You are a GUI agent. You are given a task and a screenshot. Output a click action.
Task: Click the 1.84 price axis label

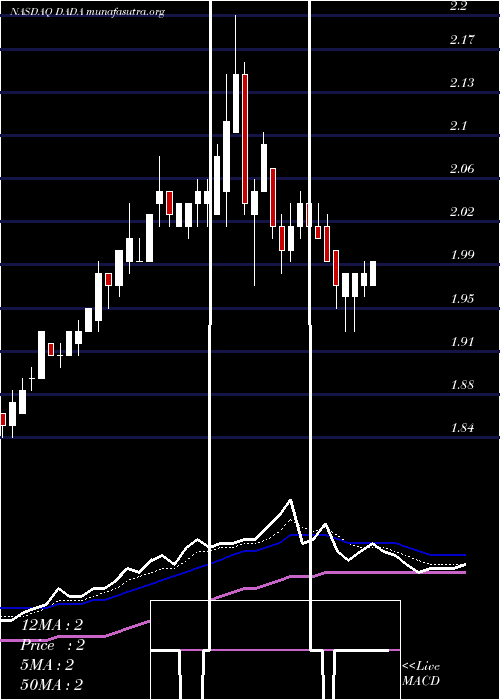coord(462,427)
